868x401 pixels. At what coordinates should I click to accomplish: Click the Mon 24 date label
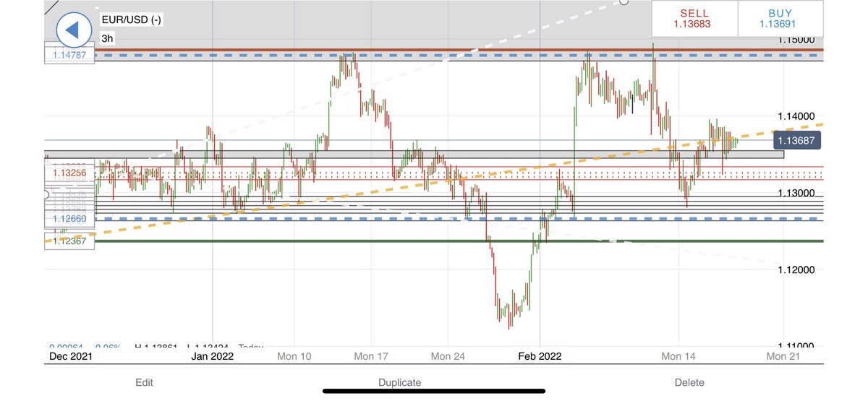click(x=448, y=356)
